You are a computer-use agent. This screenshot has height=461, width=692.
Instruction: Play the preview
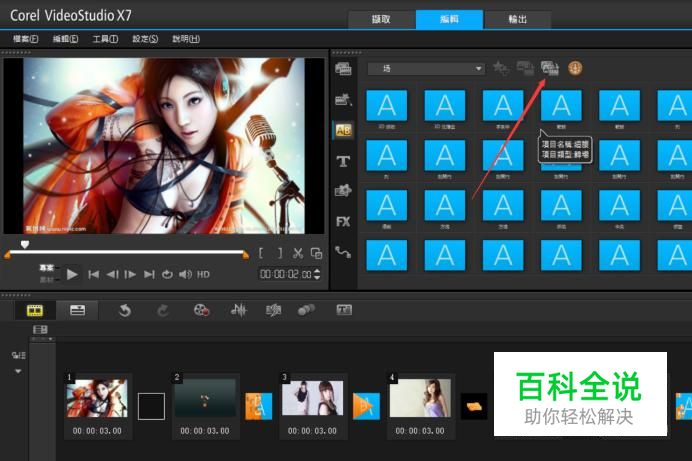(72, 274)
